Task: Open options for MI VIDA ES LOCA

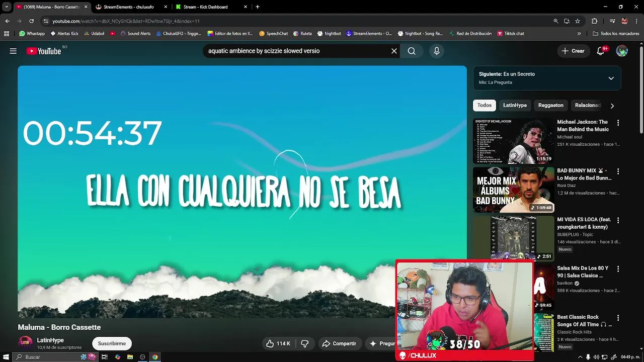Action: point(618,220)
